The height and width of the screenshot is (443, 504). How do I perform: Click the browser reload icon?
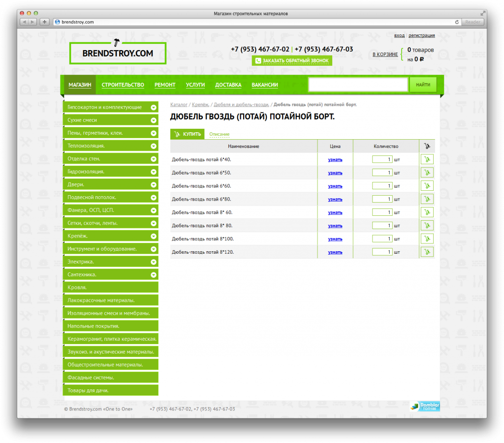pyautogui.click(x=457, y=22)
